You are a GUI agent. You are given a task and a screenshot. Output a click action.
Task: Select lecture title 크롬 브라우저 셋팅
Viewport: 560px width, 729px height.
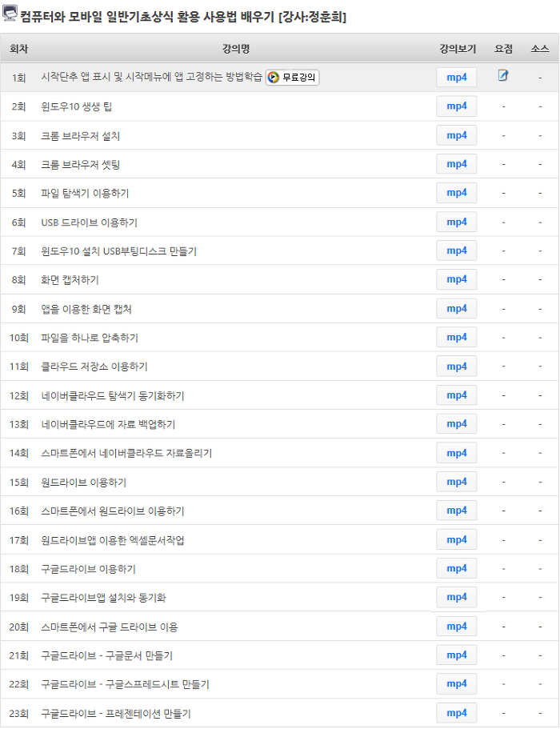tap(80, 165)
